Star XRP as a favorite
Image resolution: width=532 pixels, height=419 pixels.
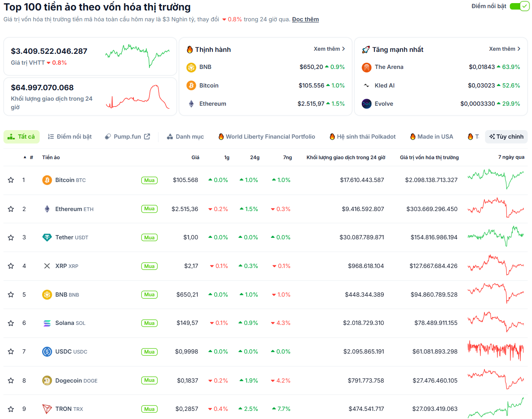pyautogui.click(x=11, y=266)
